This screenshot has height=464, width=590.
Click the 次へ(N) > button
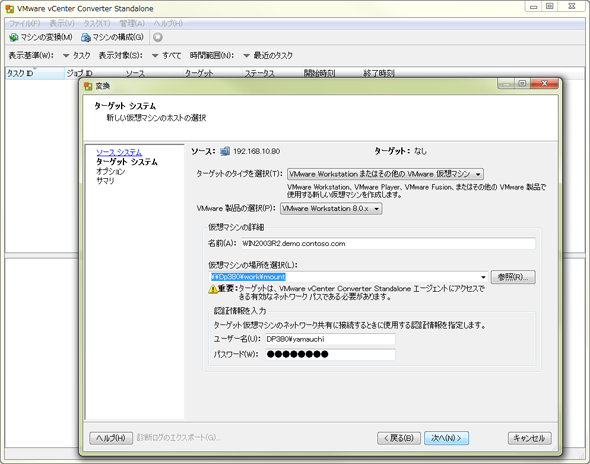click(x=446, y=438)
